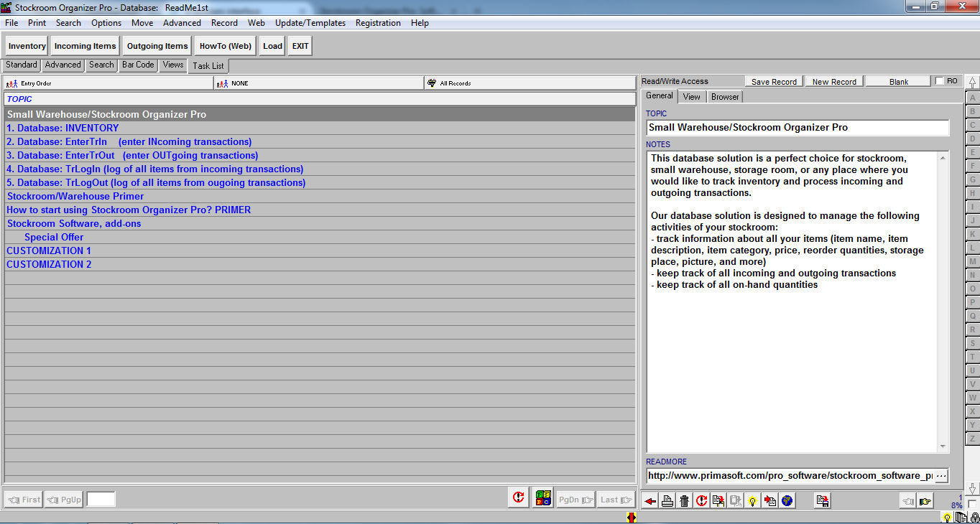Click the refresh icon below the list
Screen dimensions: 980x524
[519, 498]
